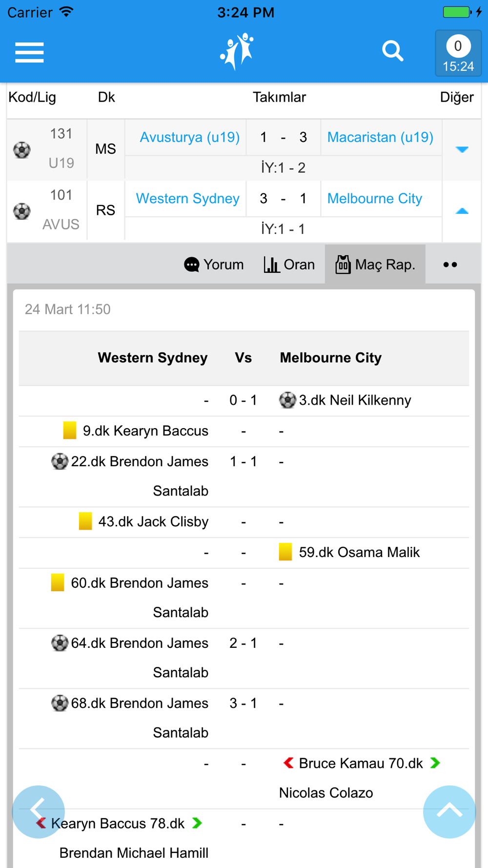
Task: Open the coupon counter showing 0
Action: click(x=458, y=53)
